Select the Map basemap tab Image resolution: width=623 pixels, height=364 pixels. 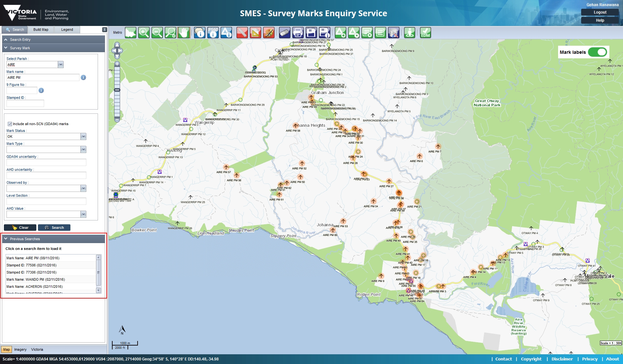click(6, 349)
